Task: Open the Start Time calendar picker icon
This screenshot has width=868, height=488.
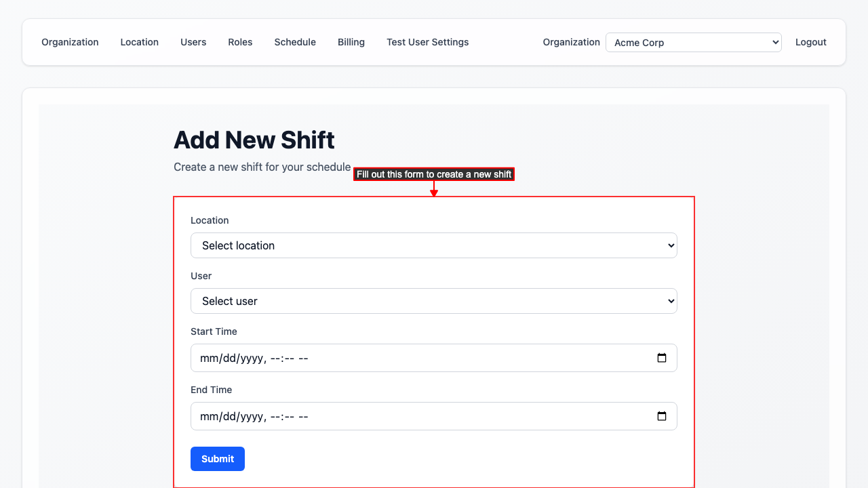Action: [x=662, y=358]
